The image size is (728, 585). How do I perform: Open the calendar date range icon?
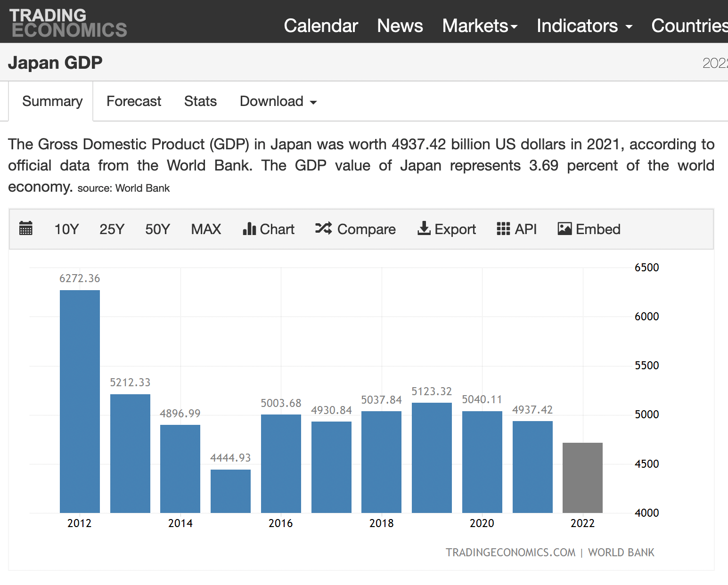[26, 228]
